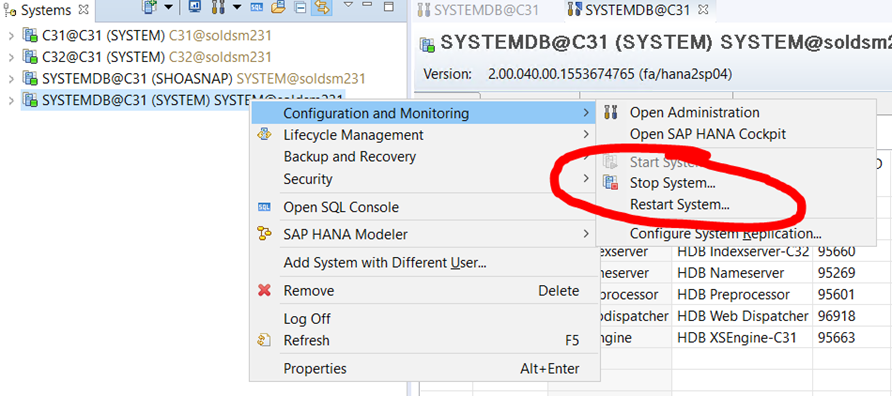Select the C32@C31 (SYSTEM) system row
The width and height of the screenshot is (892, 396).
147,57
